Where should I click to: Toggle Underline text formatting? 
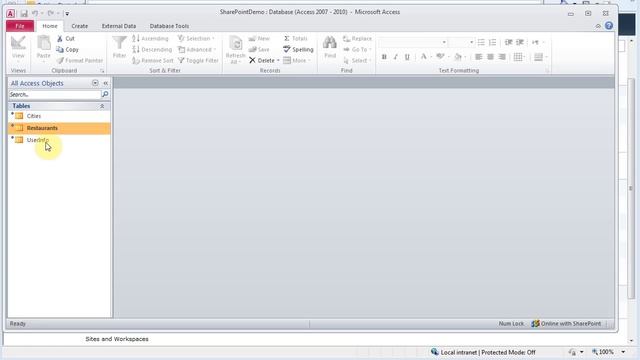pos(407,57)
